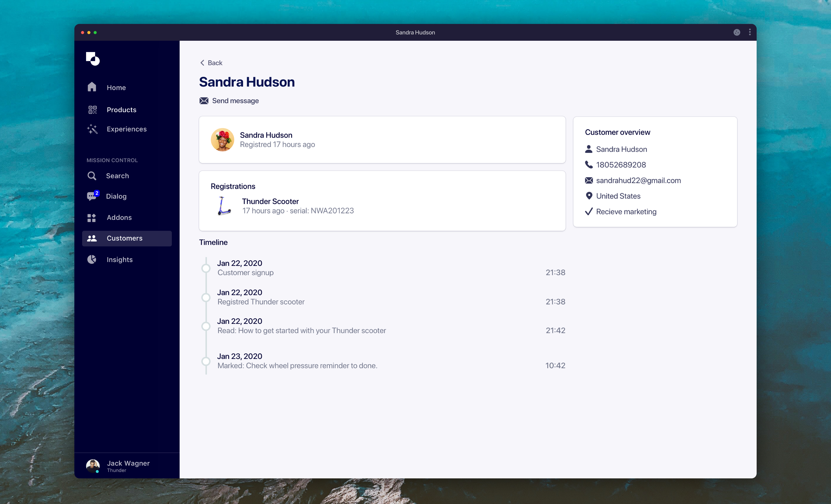Click the sandrahud22@gmail.com email address
831x504 pixels.
click(x=638, y=180)
